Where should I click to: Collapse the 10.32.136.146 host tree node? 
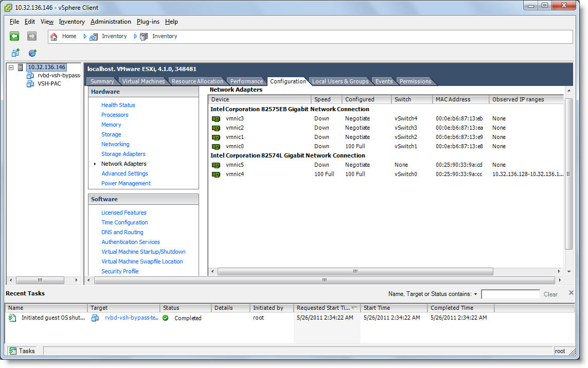11,68
